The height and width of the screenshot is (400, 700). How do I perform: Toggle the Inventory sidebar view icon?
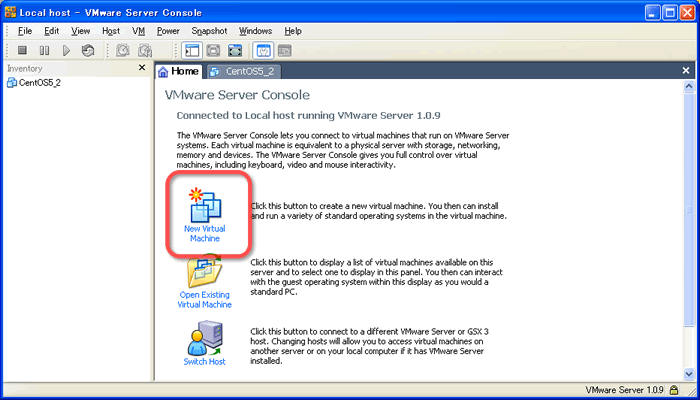tap(192, 50)
